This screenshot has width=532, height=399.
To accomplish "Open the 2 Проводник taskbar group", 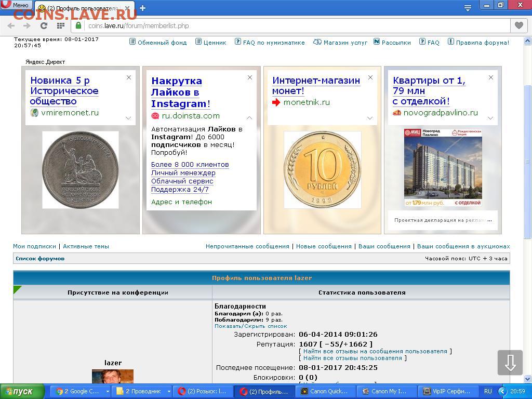I will 142,392.
